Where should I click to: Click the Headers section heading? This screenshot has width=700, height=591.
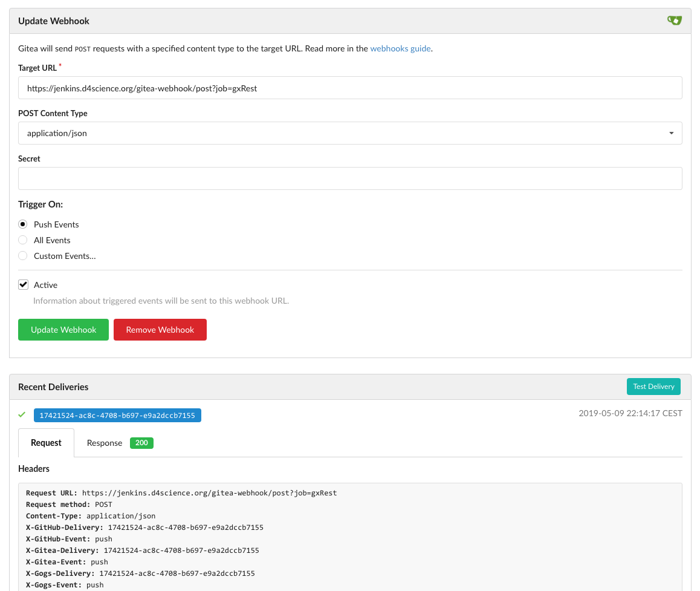34,469
